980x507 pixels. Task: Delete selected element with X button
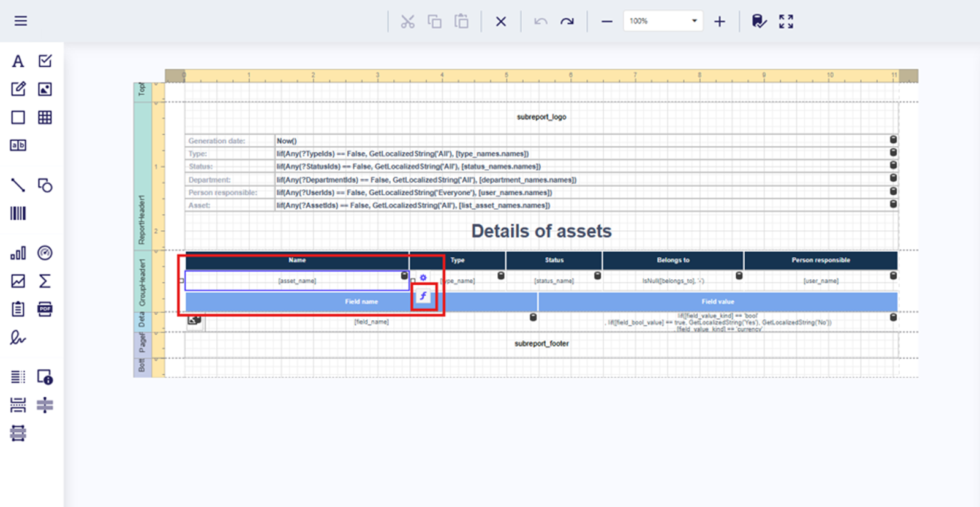point(500,21)
